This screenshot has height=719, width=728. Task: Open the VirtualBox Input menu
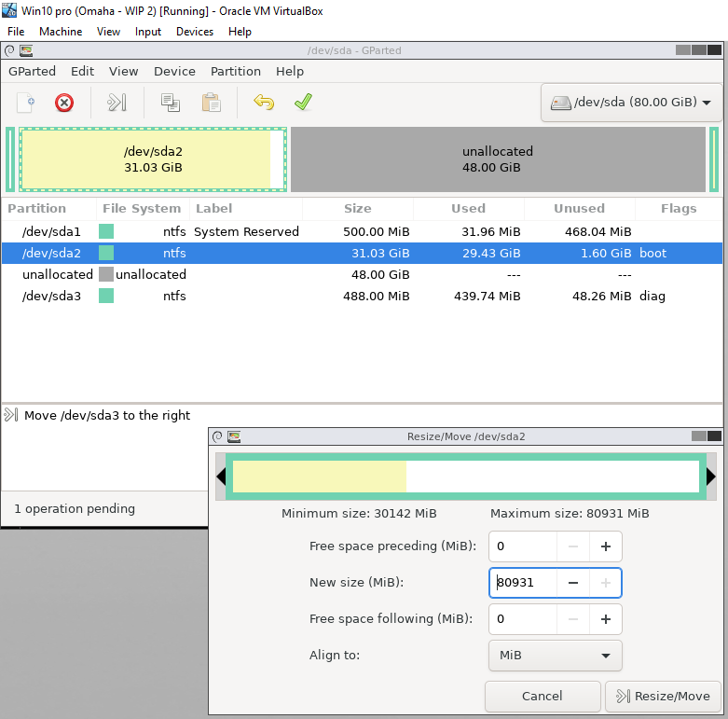[x=147, y=32]
